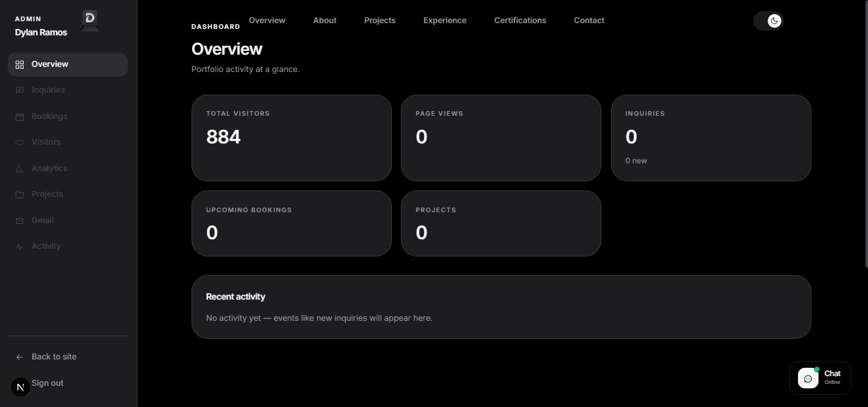Click the Gmail envelope icon

(19, 221)
